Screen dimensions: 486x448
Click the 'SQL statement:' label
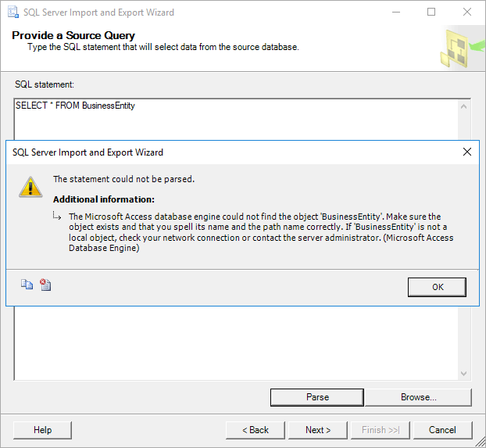click(x=45, y=84)
